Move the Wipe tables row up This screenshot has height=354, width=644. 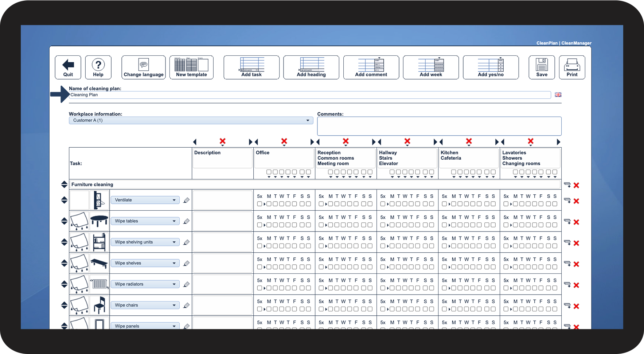pos(64,219)
